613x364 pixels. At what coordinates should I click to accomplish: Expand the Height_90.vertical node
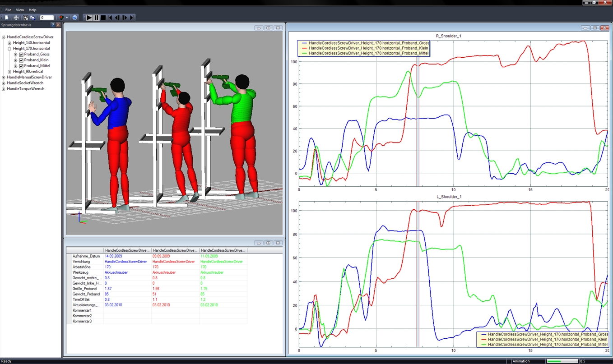[x=9, y=72]
